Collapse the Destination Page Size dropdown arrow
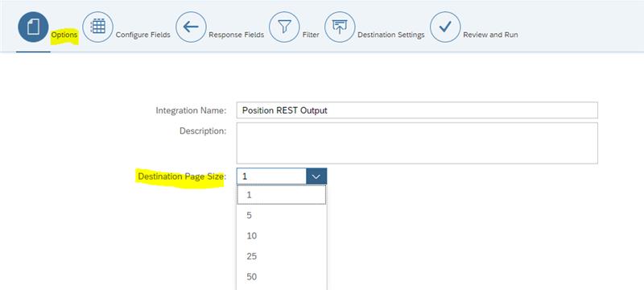The width and height of the screenshot is (644, 290). pos(316,176)
